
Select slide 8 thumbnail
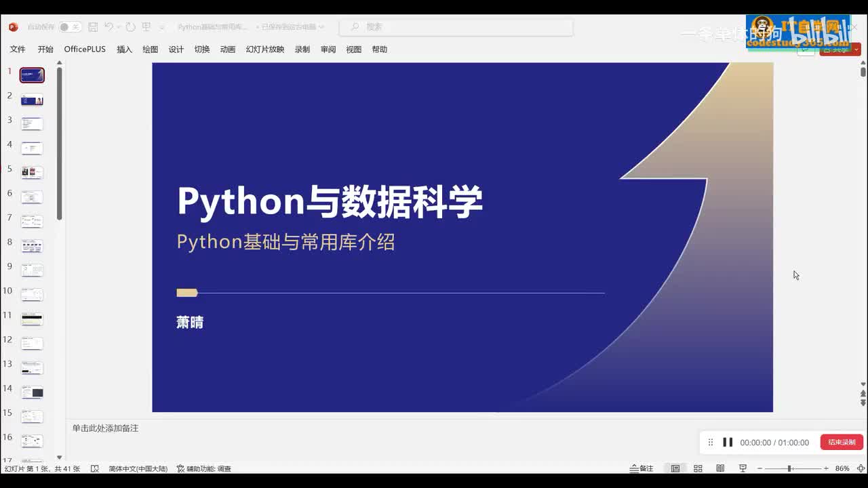[32, 246]
